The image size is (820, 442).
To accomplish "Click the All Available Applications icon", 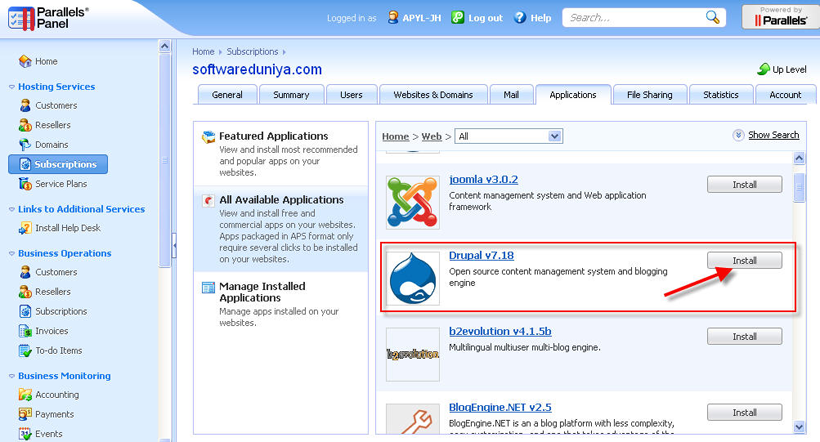I will coord(209,200).
